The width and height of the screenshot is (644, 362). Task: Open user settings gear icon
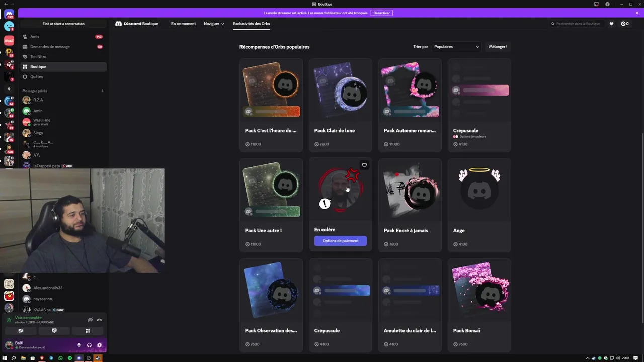pyautogui.click(x=99, y=345)
